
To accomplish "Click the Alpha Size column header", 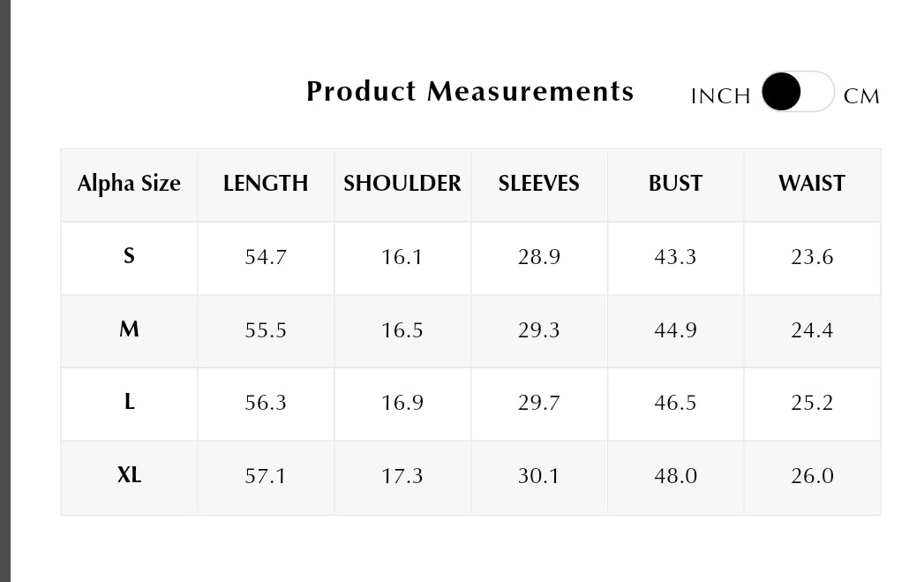I will 129,184.
